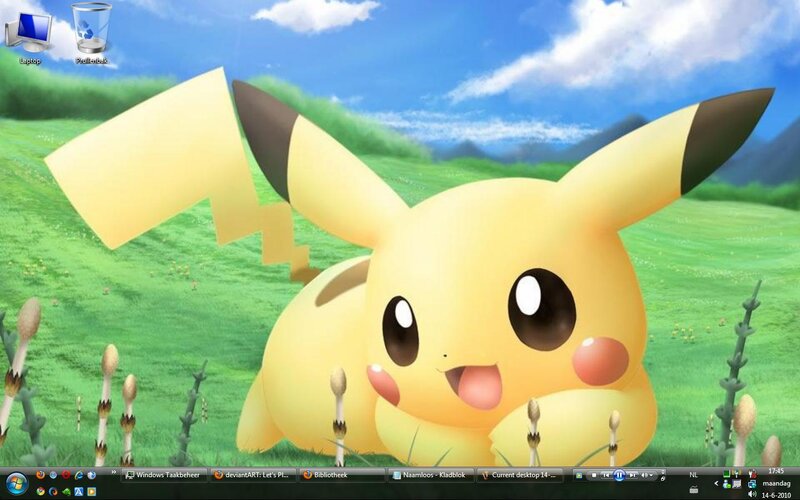Open the blue letter A quick launch icon
This screenshot has height=500, width=800.
click(x=79, y=491)
